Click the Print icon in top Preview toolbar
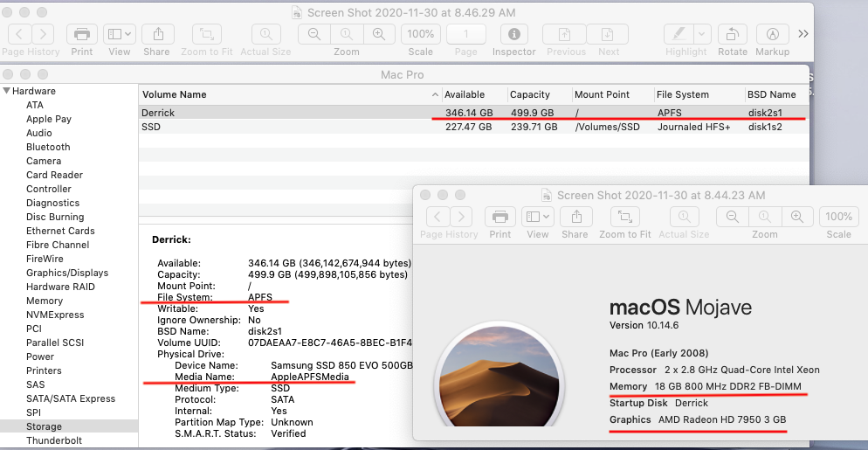 (x=82, y=34)
